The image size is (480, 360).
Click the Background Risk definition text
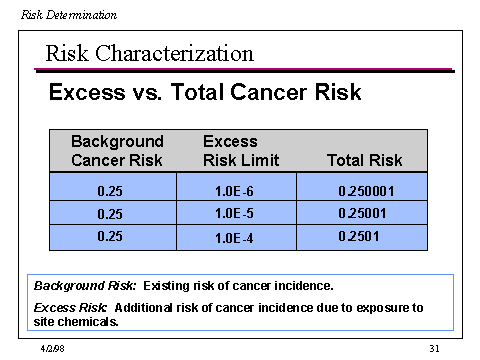click(x=183, y=286)
